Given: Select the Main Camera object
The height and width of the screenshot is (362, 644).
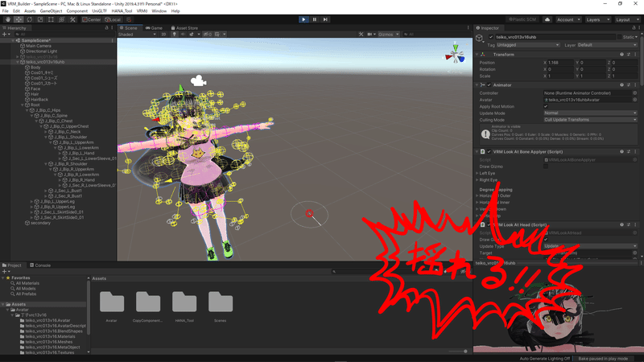Looking at the screenshot, I should pyautogui.click(x=38, y=46).
